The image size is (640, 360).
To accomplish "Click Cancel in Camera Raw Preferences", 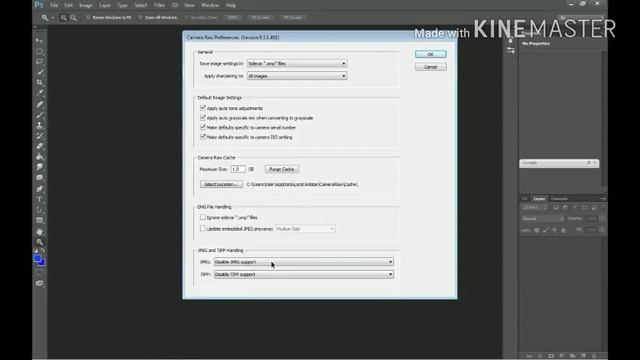I will 431,67.
